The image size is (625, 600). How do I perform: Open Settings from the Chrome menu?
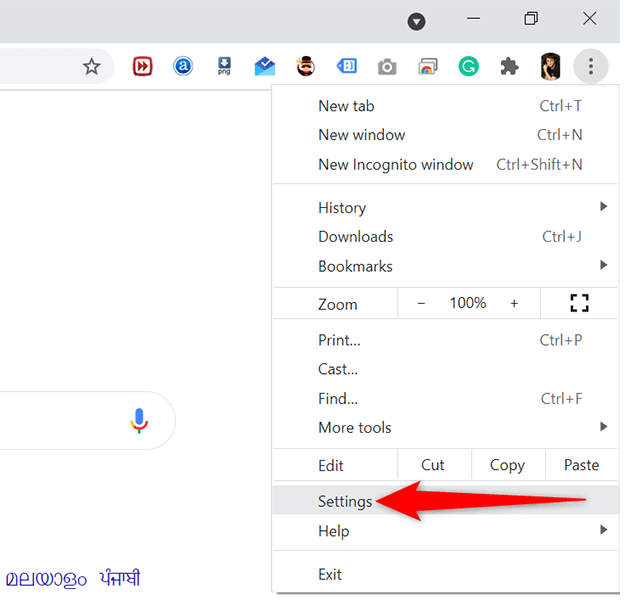tap(445, 501)
